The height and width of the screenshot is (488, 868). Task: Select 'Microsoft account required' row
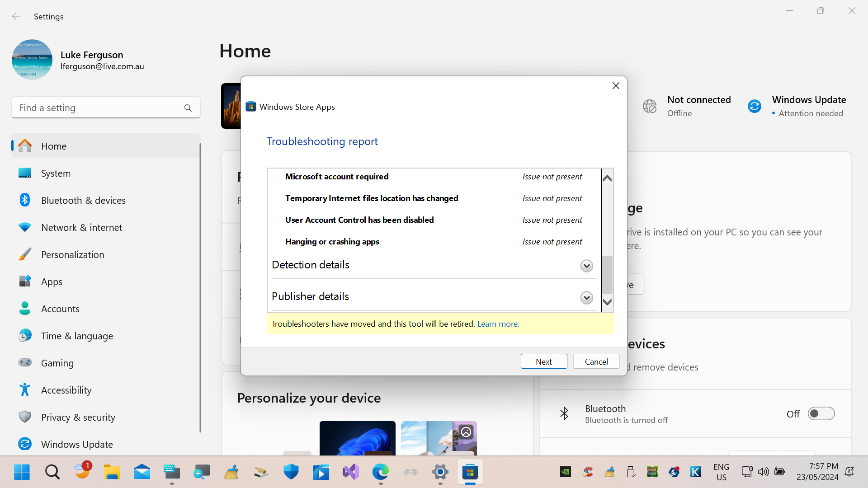coord(434,177)
